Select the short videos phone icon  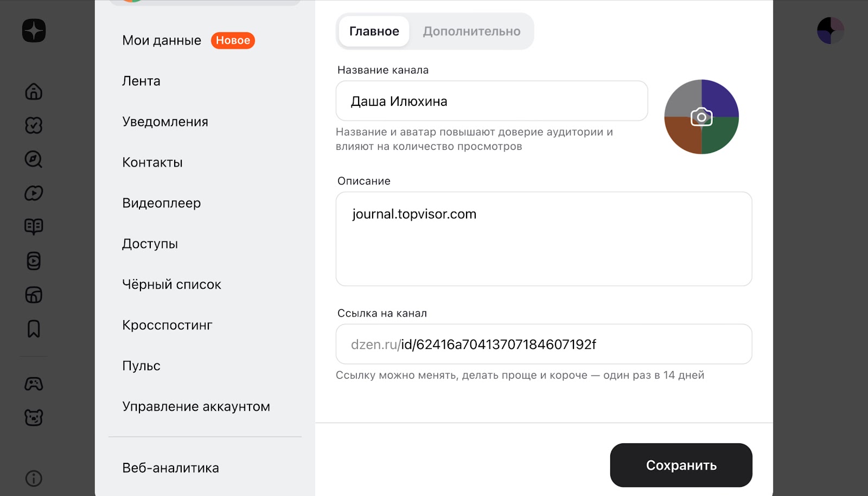[33, 261]
